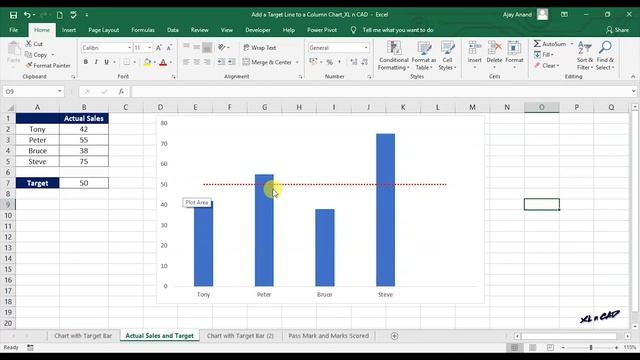Switch to the Developer tab
The image size is (640, 360).
258,30
